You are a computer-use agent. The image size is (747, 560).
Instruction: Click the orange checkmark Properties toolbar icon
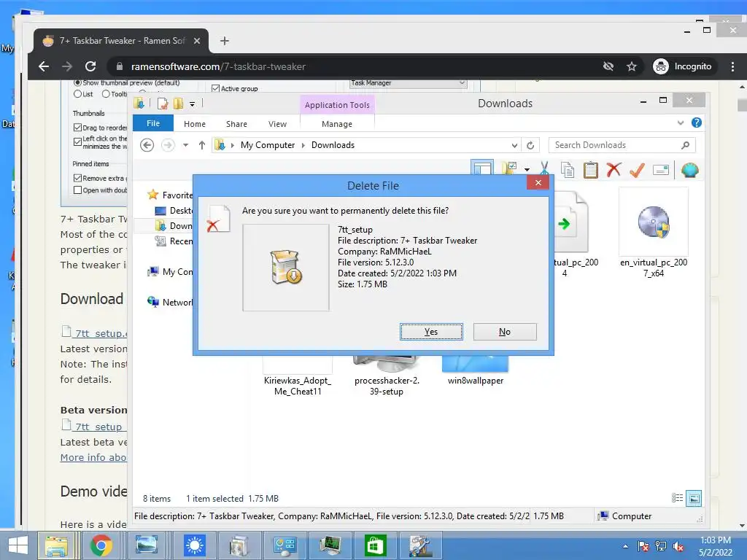(637, 169)
